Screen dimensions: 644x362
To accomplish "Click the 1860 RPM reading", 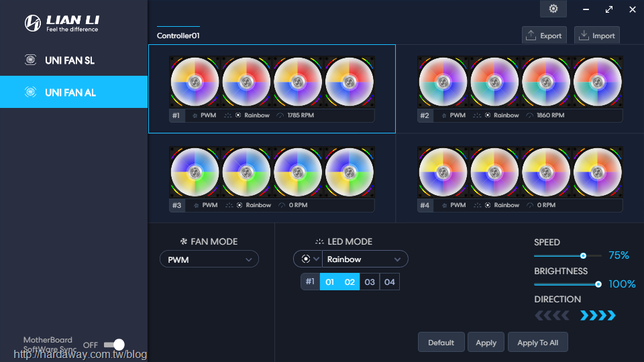I will (x=550, y=115).
